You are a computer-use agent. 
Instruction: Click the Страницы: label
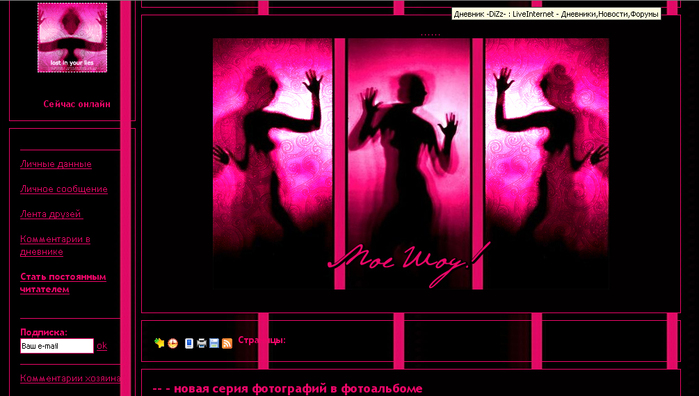(x=262, y=340)
